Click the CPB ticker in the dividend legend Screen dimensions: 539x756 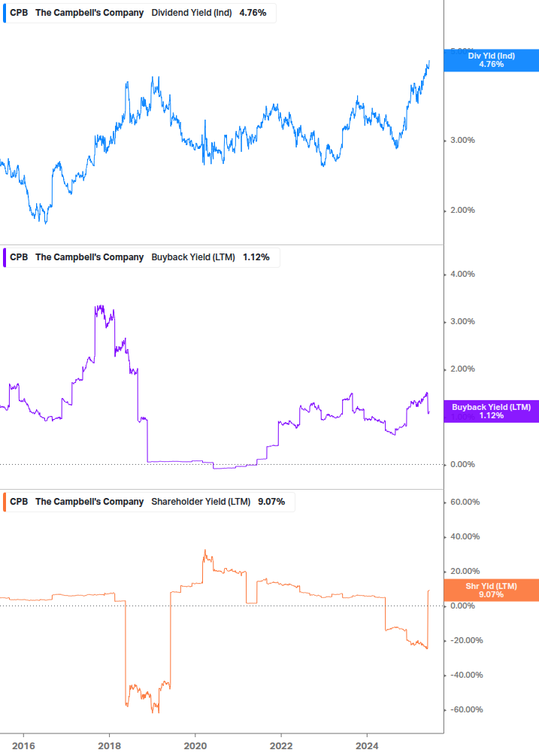[19, 13]
